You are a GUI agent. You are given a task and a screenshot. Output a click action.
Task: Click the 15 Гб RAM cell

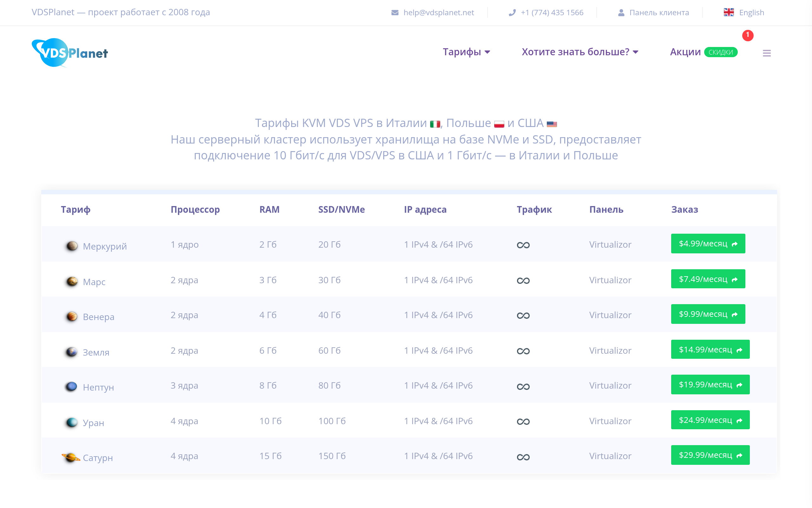[271, 456]
